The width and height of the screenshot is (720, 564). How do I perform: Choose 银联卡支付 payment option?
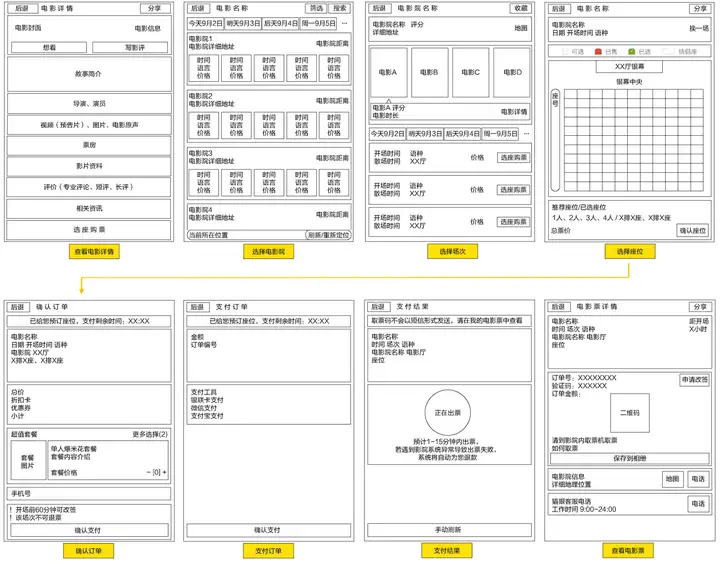[207, 400]
